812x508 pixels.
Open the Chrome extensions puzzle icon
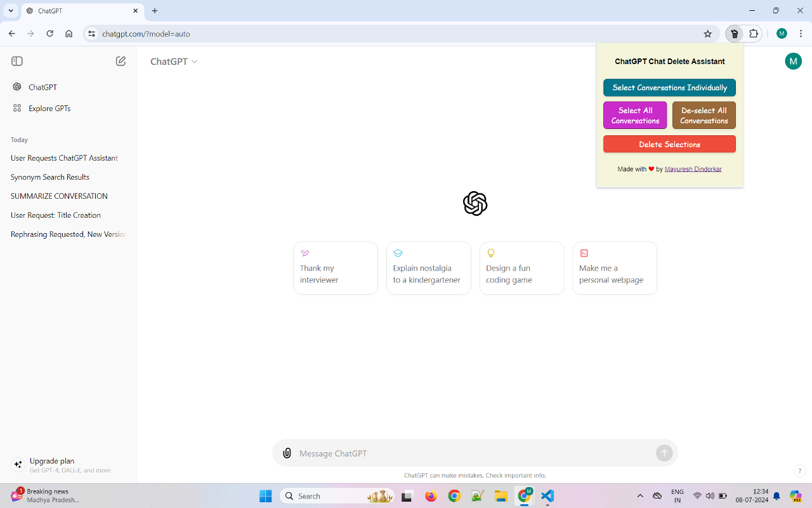(753, 34)
